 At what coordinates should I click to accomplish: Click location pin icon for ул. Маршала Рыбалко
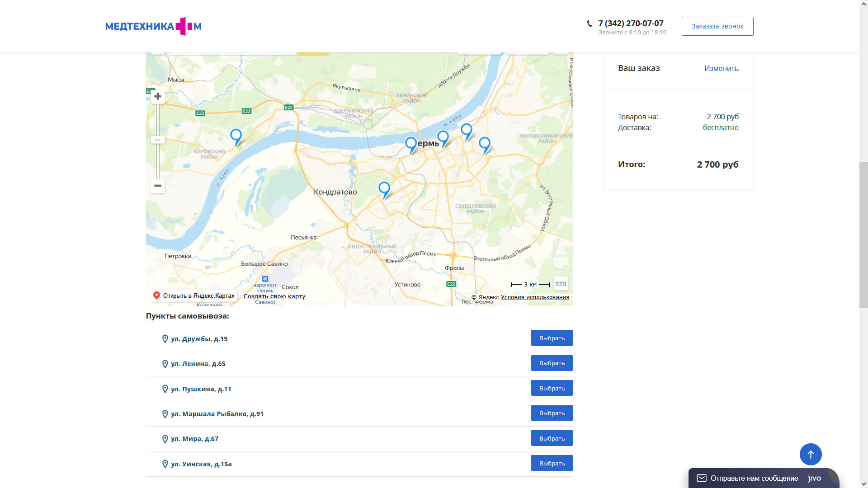[x=165, y=414]
